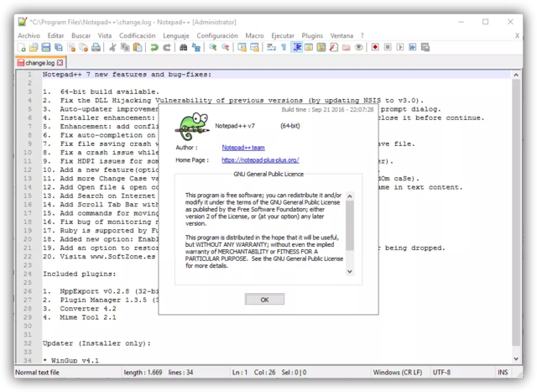Toggle the highlighted indent guide icon
Screen dimensions: 537x392
pos(296,47)
